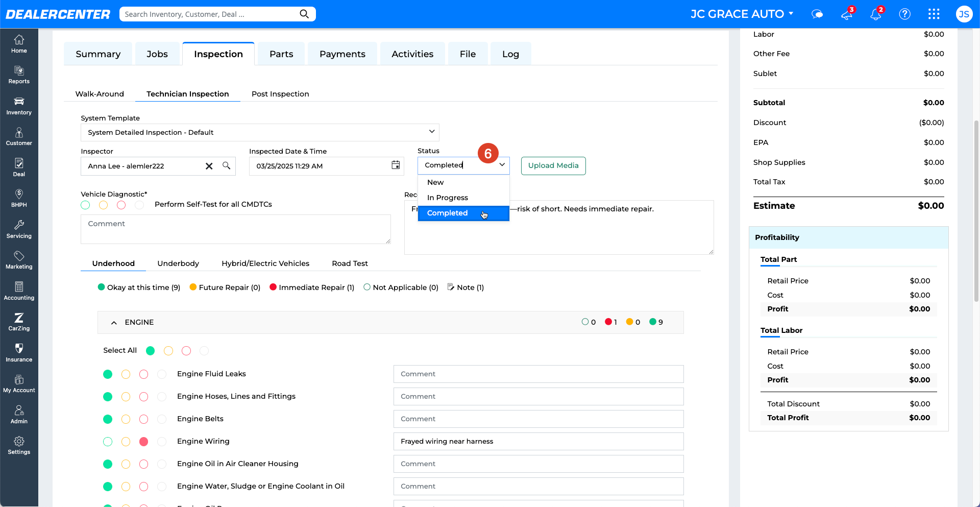Filter by Immediate Repair (1) legend
980x507 pixels.
coord(312,287)
